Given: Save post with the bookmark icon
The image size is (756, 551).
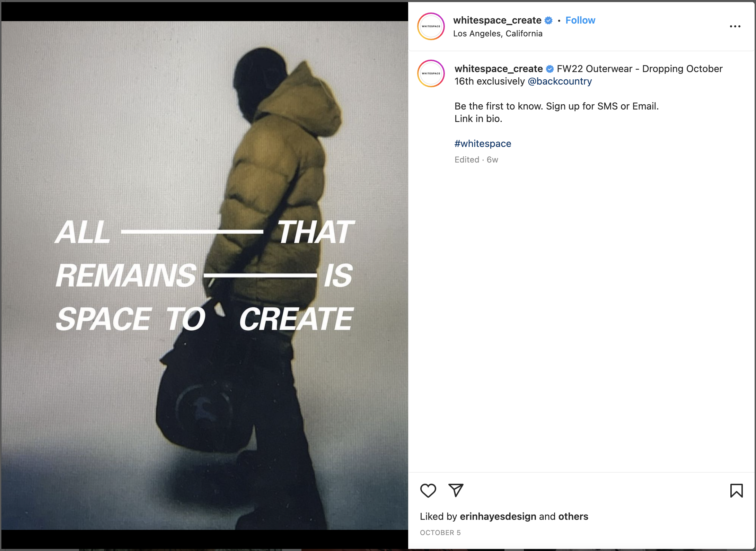Looking at the screenshot, I should (736, 490).
